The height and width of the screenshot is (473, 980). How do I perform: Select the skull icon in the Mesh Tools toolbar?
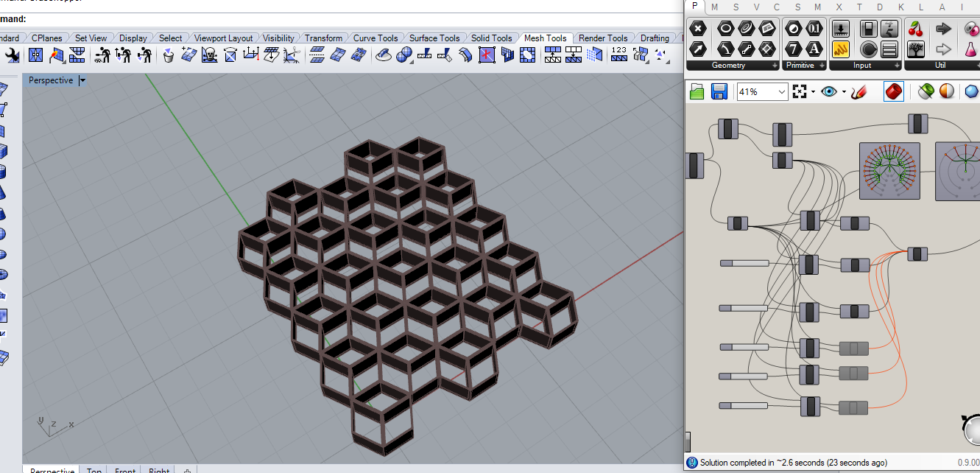coord(209,55)
